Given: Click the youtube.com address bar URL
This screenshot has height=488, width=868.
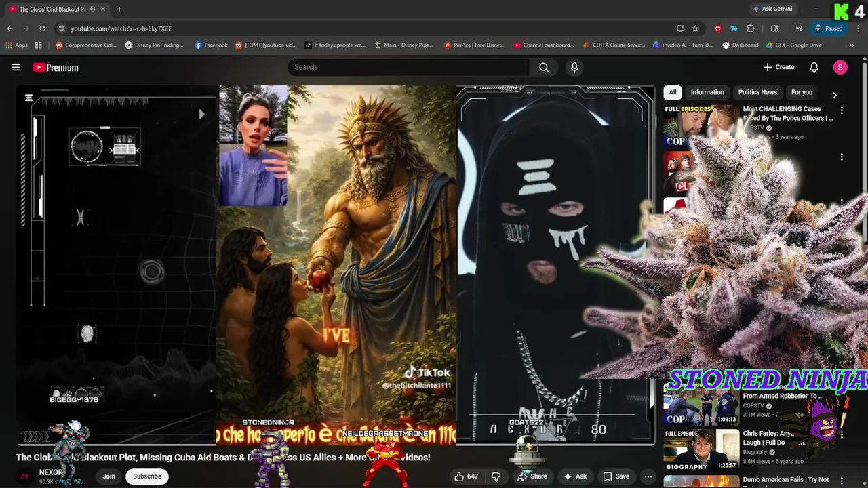Looking at the screenshot, I should pyautogui.click(x=121, y=28).
